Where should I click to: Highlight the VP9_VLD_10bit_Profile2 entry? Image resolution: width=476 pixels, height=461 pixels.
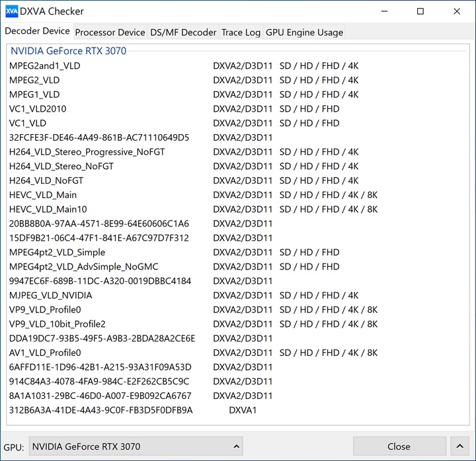(58, 324)
